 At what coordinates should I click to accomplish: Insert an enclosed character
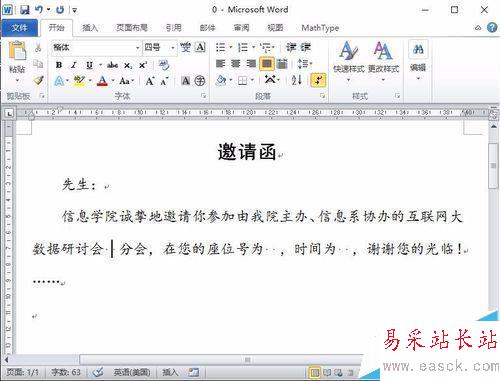pyautogui.click(x=200, y=81)
